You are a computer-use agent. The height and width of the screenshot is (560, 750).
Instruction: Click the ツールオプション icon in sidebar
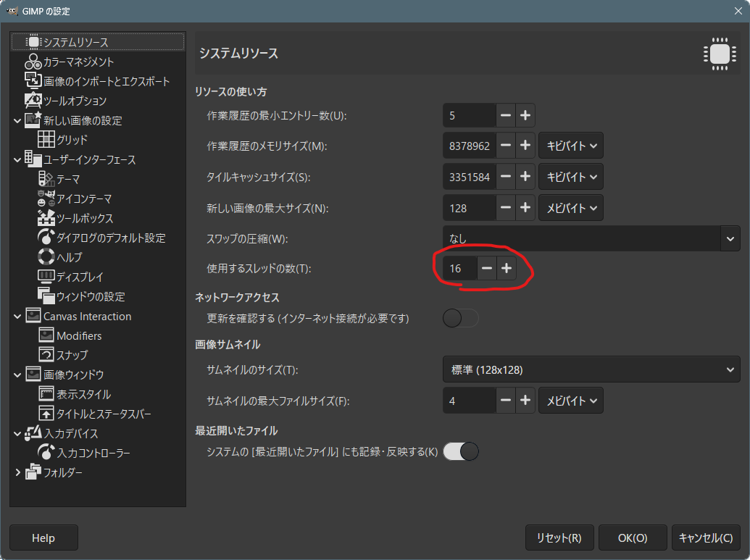tap(33, 101)
